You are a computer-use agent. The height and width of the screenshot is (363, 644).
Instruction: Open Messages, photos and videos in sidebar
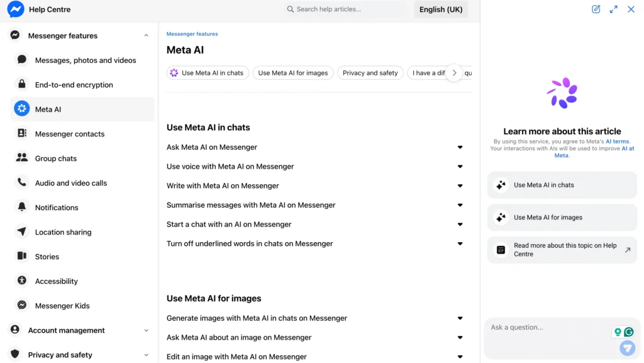[82, 60]
